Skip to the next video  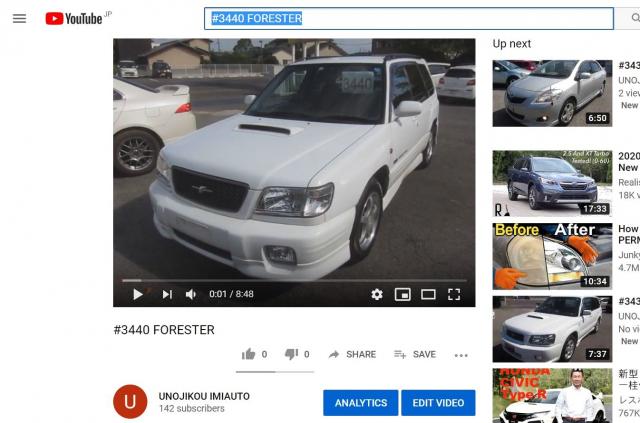point(167,294)
